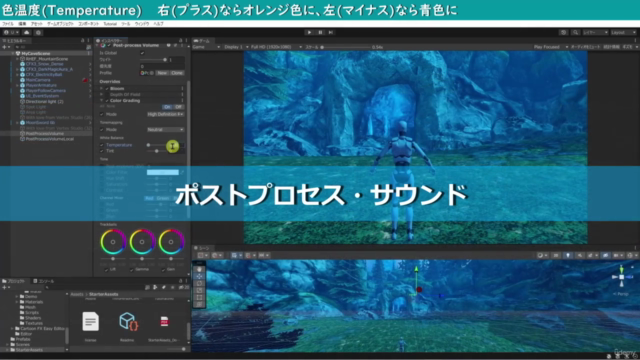
Task: Toggle the Hierarchy panel lock icon
Action: point(83,40)
